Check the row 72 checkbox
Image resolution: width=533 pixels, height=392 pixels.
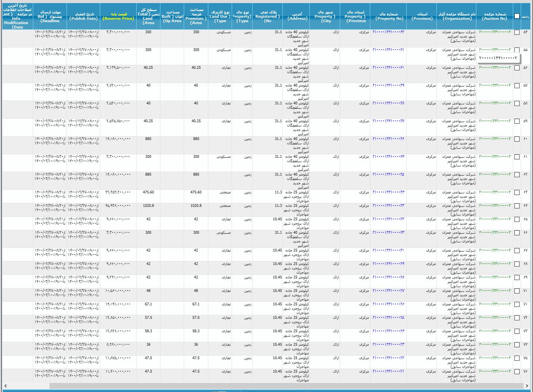point(517,318)
